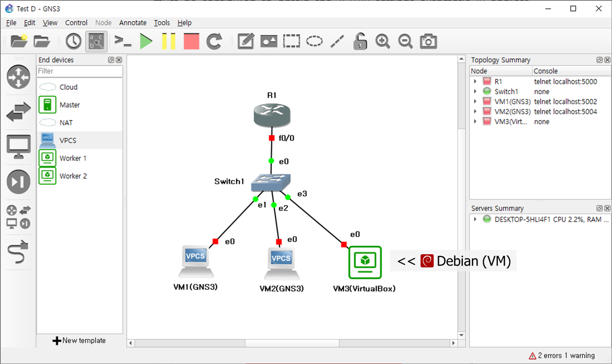Viewport: 612px width, 364px height.
Task: Toggle show interface labels button
Action: point(96,41)
